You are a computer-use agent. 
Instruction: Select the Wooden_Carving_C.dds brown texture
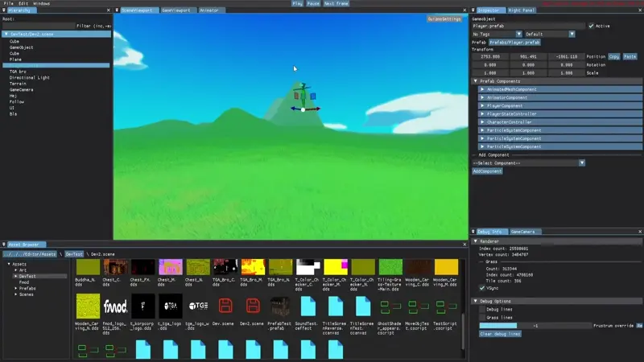point(418,267)
